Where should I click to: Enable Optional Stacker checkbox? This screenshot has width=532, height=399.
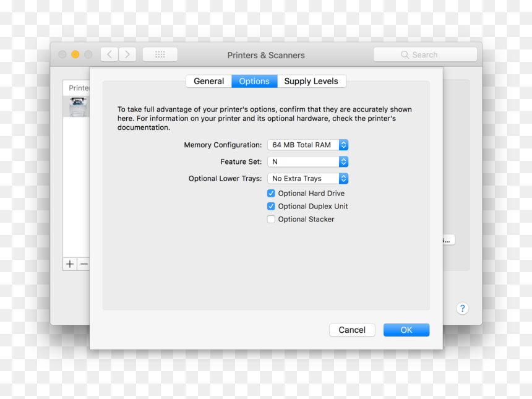point(271,219)
